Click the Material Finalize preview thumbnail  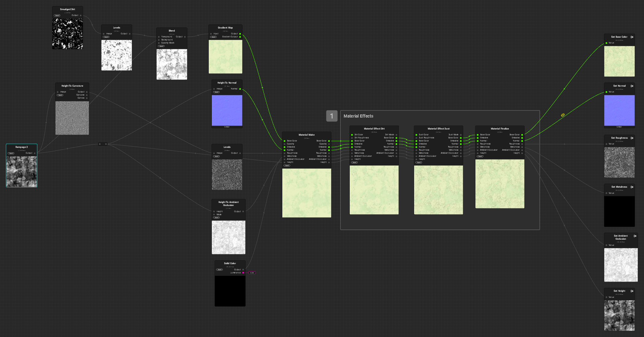point(500,184)
